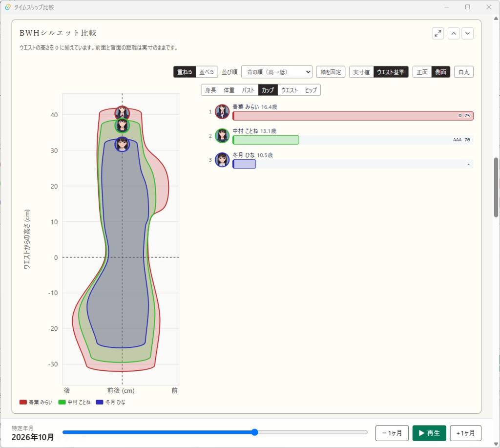Toggle the 軸を固定 axis lock
Screen dimensions: 500x448
(331, 72)
